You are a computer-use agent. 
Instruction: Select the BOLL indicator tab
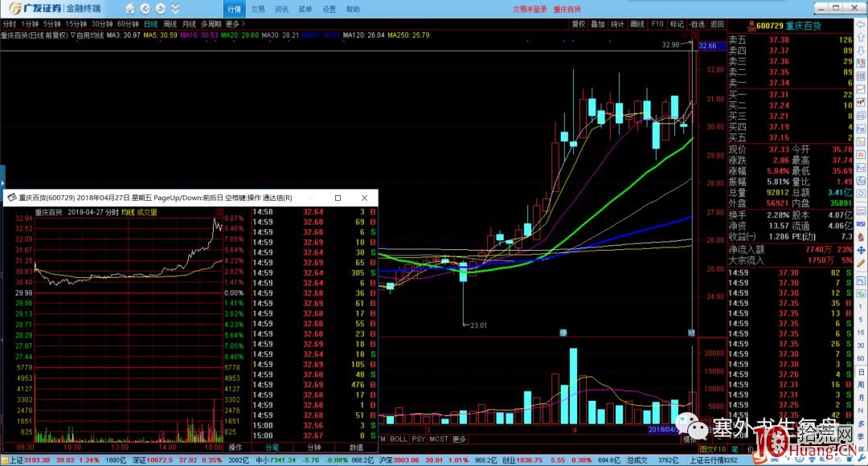399,439
